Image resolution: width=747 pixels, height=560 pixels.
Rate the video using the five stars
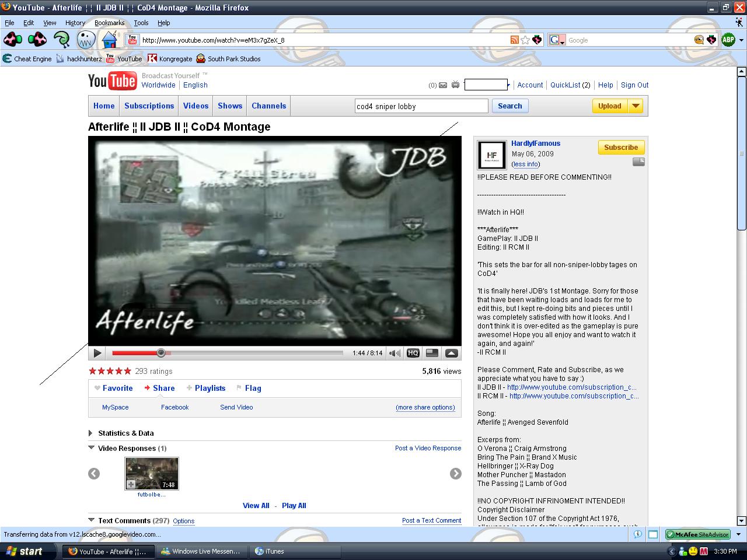coord(110,371)
